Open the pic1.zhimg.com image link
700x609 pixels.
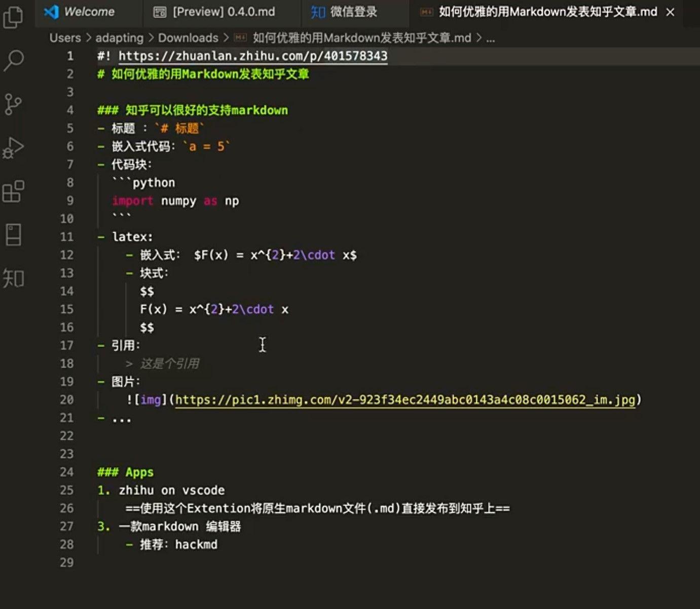coord(405,400)
